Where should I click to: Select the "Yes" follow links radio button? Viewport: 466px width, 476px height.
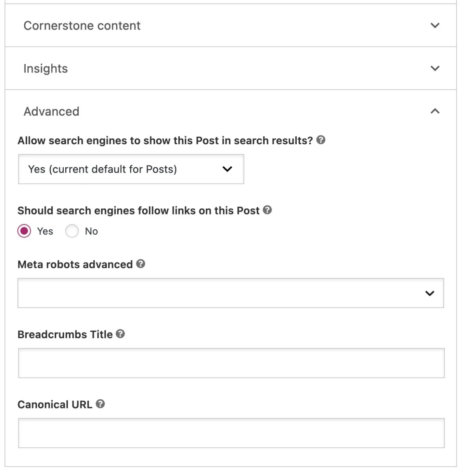[x=24, y=231]
